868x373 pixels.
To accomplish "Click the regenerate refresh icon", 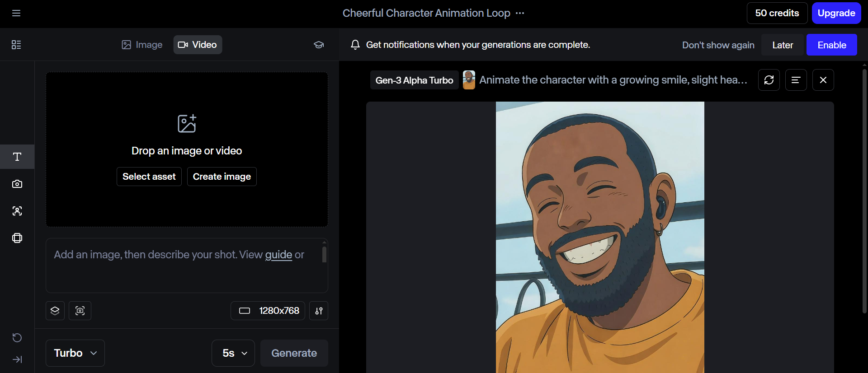I will pos(769,80).
